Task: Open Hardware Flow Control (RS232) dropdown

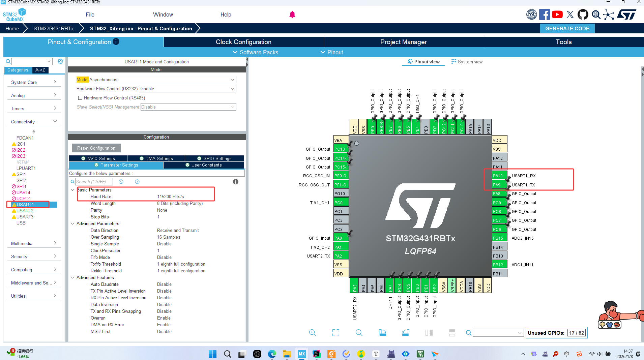Action: pos(187,89)
